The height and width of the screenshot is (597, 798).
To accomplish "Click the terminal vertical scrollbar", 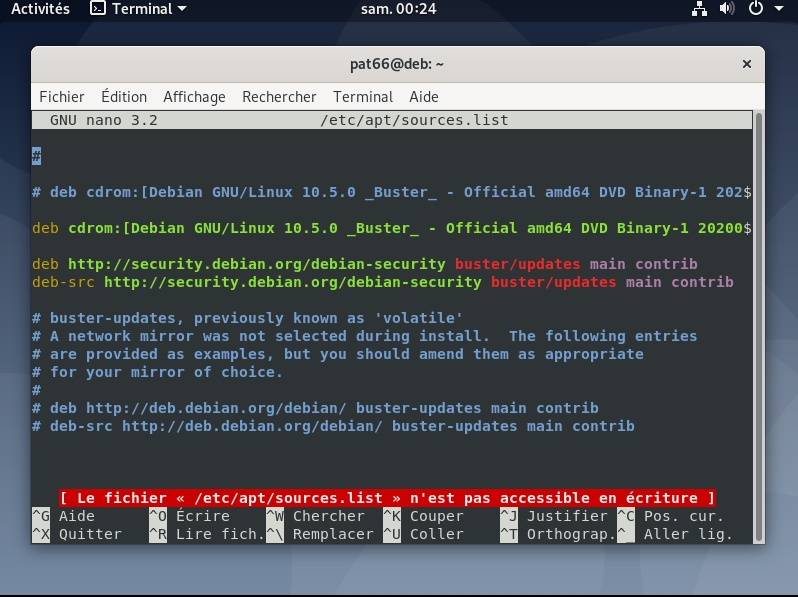I will [759, 327].
